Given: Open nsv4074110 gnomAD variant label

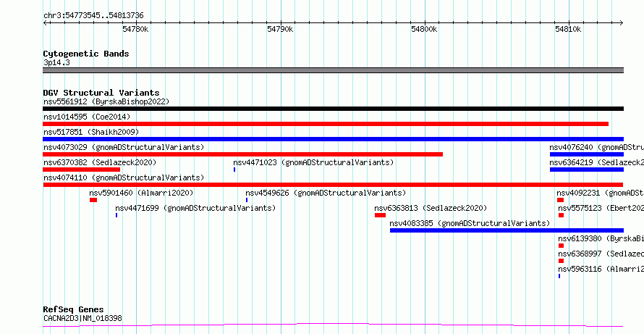Looking at the screenshot, I should [x=124, y=178].
